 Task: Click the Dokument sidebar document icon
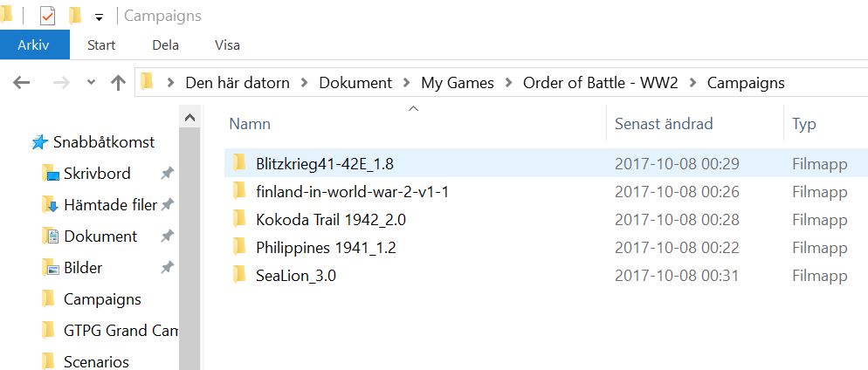click(x=51, y=236)
